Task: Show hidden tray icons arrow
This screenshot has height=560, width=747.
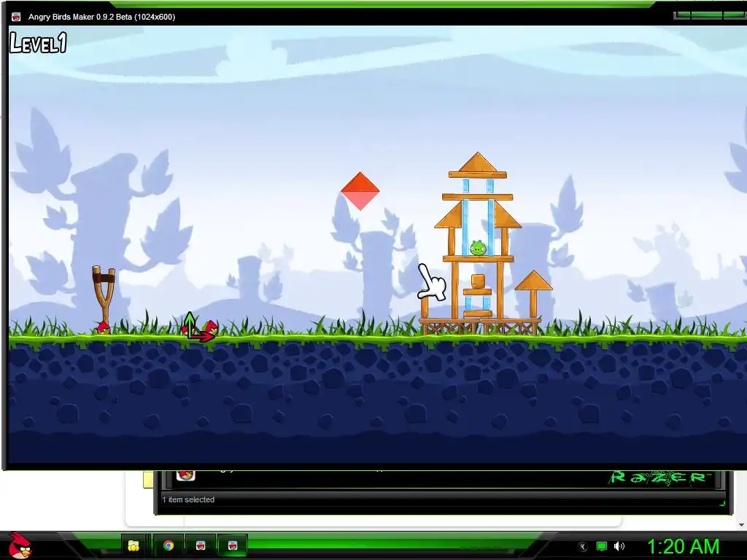Action: click(x=583, y=546)
